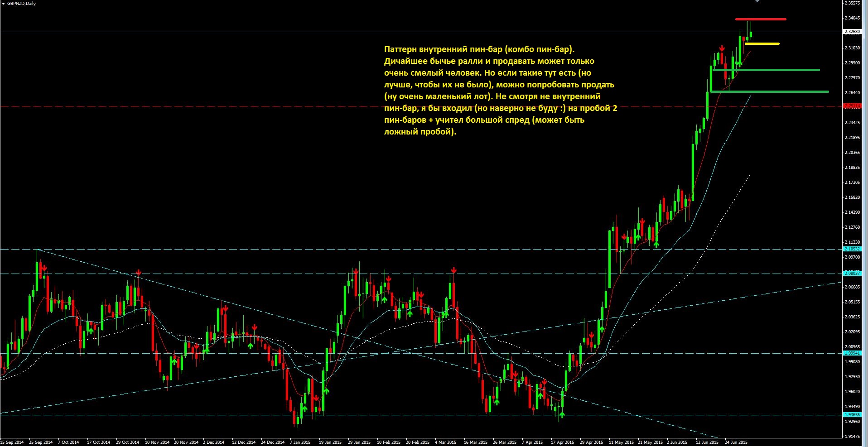Click the 29 Oct 2014 date label
868x447 pixels.
[x=128, y=442]
